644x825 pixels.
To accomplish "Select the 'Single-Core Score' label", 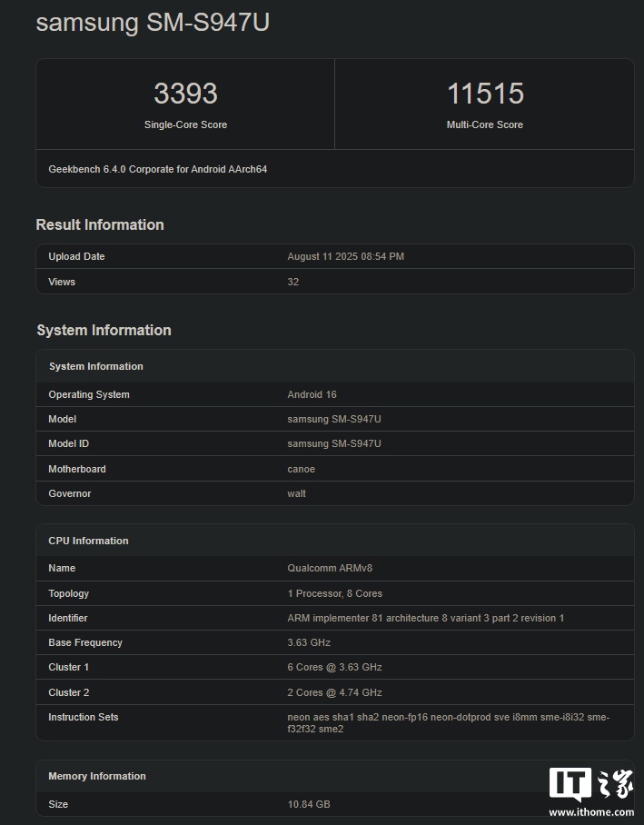I will [185, 124].
